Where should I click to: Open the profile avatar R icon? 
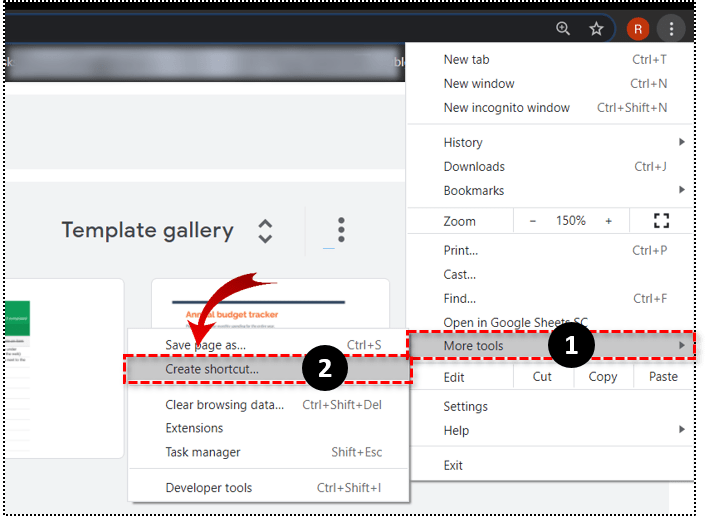637,29
